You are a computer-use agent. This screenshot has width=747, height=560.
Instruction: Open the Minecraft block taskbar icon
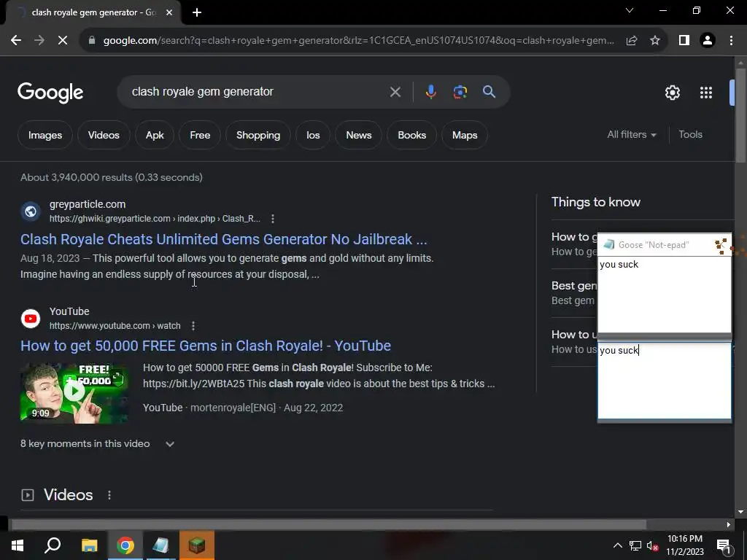pos(197,545)
